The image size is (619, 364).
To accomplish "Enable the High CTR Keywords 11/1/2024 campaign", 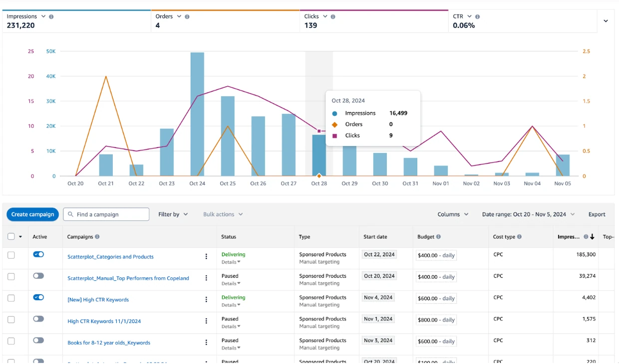I will tap(38, 319).
